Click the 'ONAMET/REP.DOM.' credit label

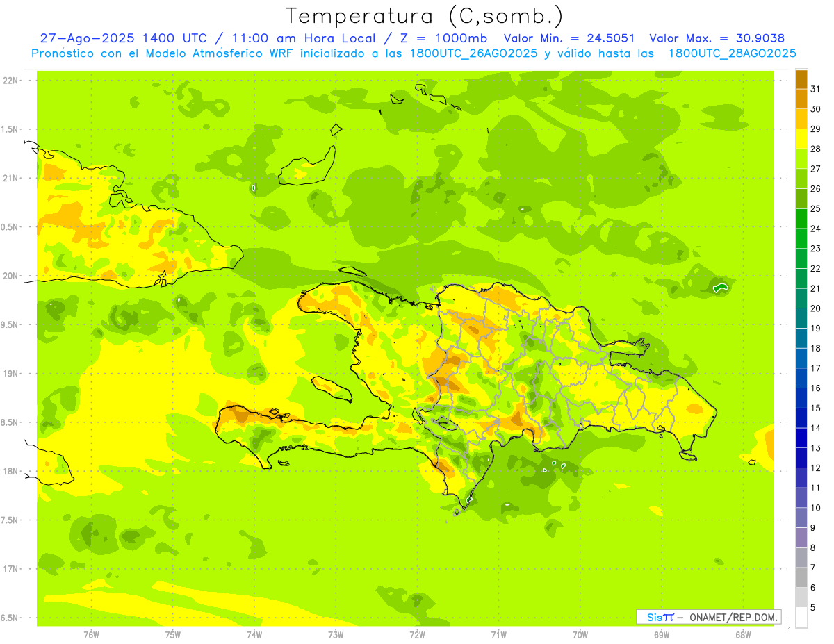coord(733,617)
